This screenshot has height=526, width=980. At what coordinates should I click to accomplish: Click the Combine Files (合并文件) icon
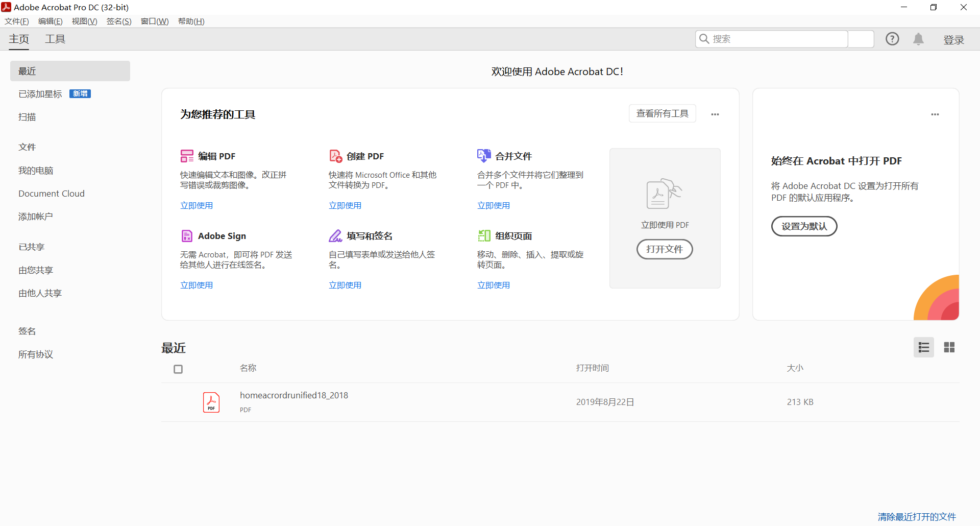(x=484, y=156)
